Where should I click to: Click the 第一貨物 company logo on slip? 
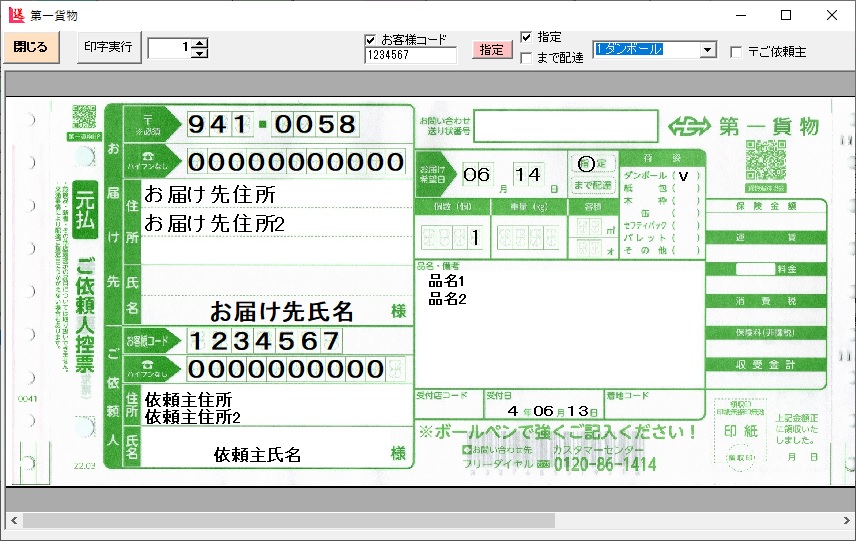[x=745, y=127]
